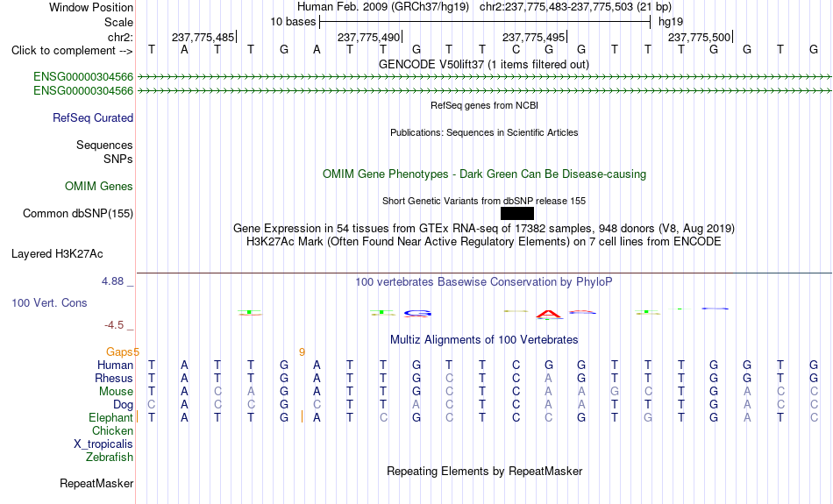Click the Mouse species row label
Viewport: 833px width, 504px height.
[116, 392]
